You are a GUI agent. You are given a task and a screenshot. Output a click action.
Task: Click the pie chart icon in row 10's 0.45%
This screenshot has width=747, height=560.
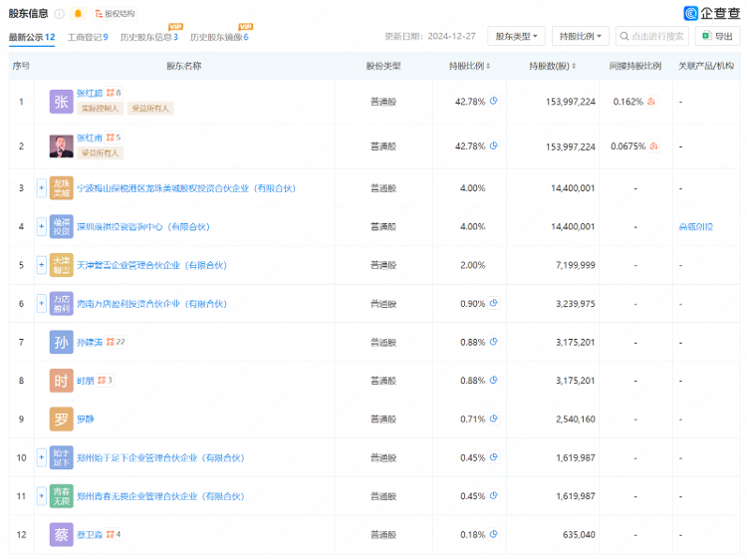[494, 457]
